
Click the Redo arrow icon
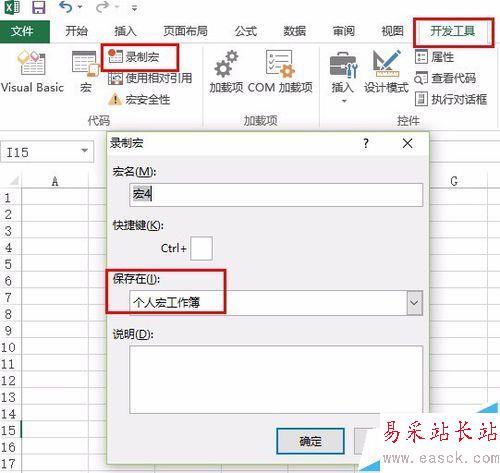tap(102, 7)
